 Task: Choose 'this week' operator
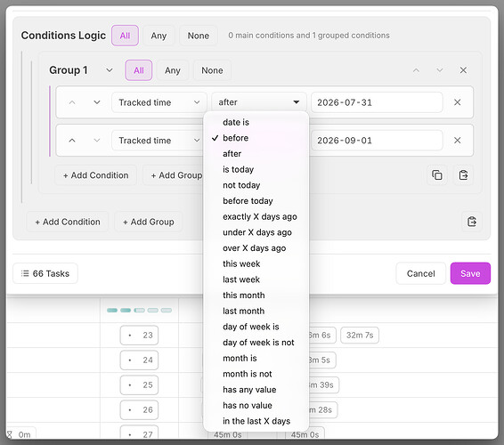pos(256,263)
